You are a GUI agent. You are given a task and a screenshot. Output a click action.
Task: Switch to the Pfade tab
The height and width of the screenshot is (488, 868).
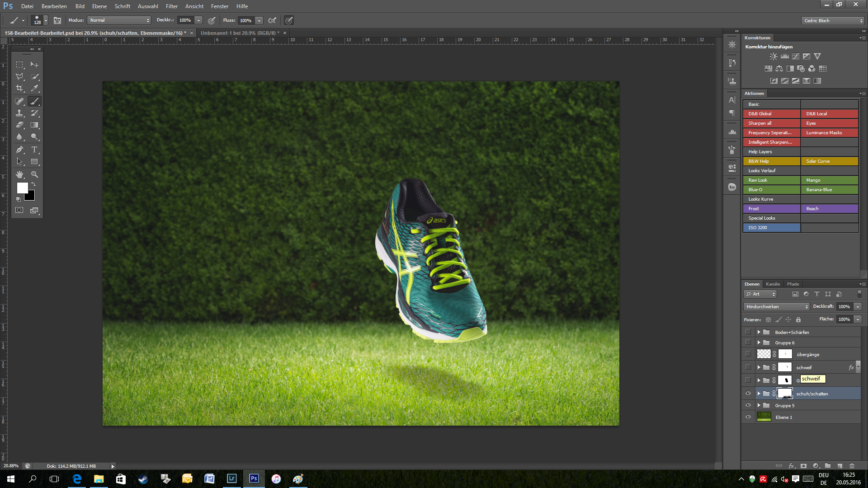point(793,284)
